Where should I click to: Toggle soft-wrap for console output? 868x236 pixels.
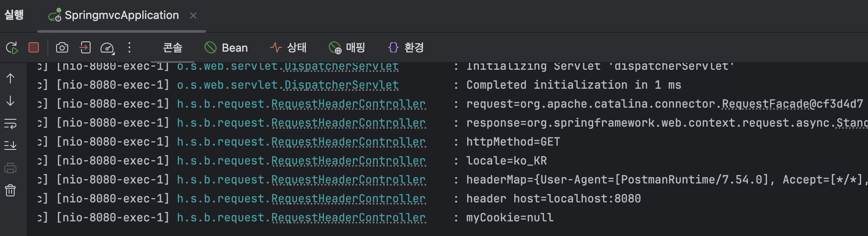pyautogui.click(x=10, y=124)
